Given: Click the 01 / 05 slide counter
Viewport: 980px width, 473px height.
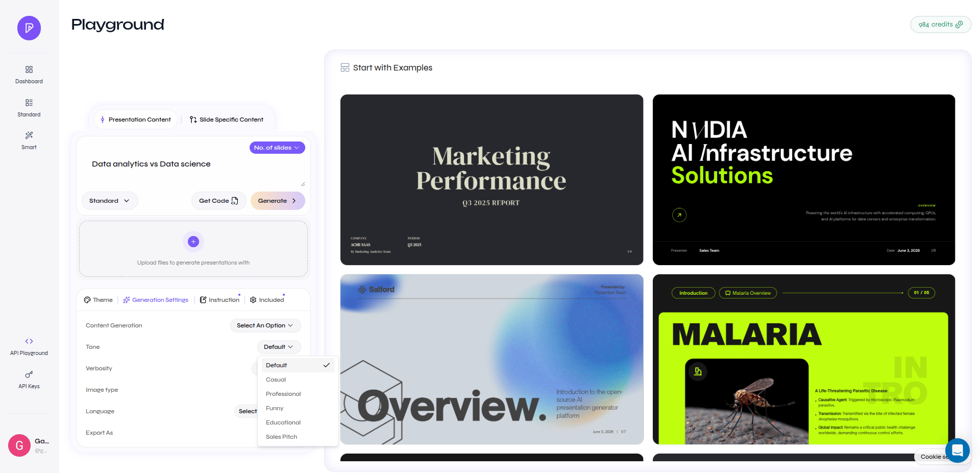Looking at the screenshot, I should [x=921, y=293].
